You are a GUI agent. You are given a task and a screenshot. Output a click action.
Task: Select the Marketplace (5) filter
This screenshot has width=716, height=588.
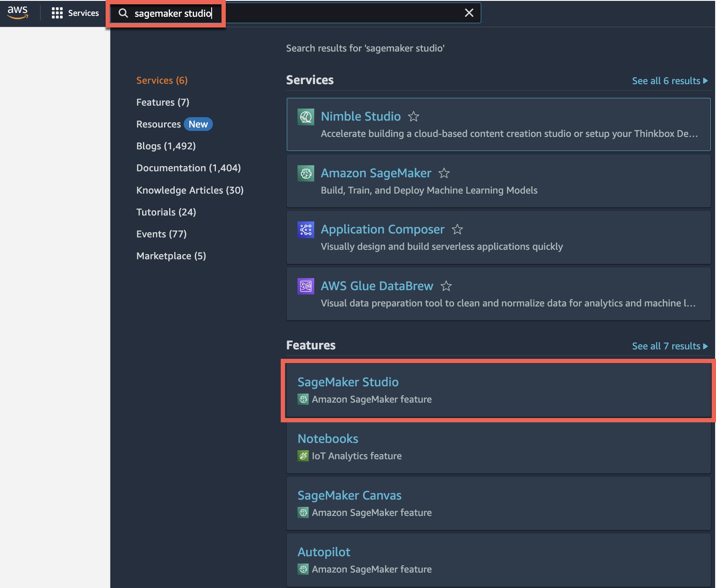coord(171,256)
